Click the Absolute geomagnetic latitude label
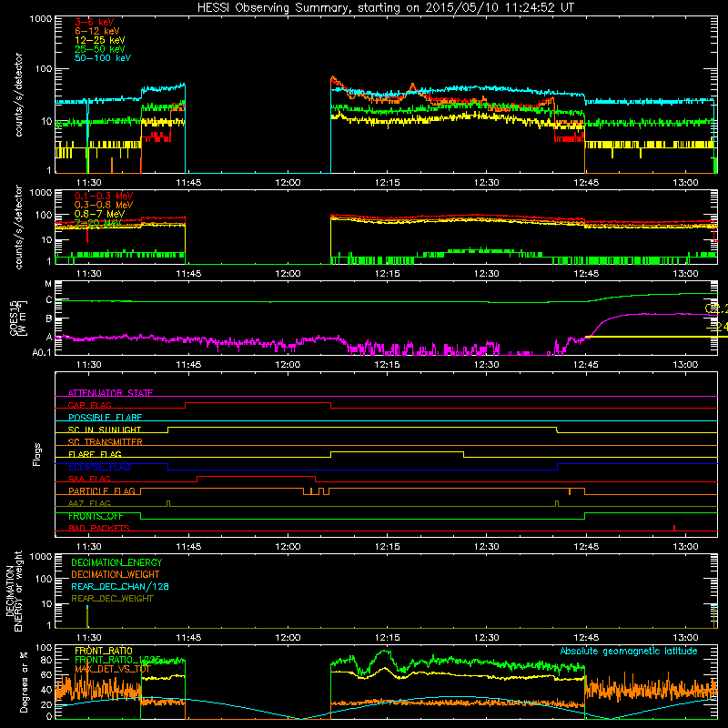This screenshot has height=728, width=728. 629,651
